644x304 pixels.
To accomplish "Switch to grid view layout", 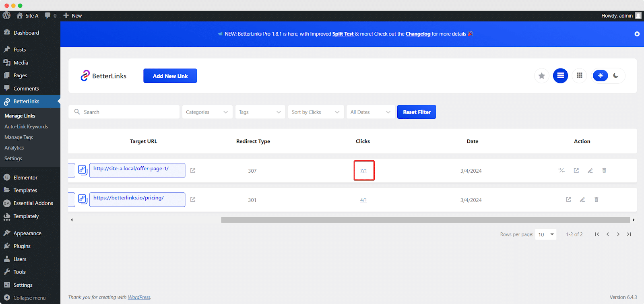I will [x=579, y=76].
